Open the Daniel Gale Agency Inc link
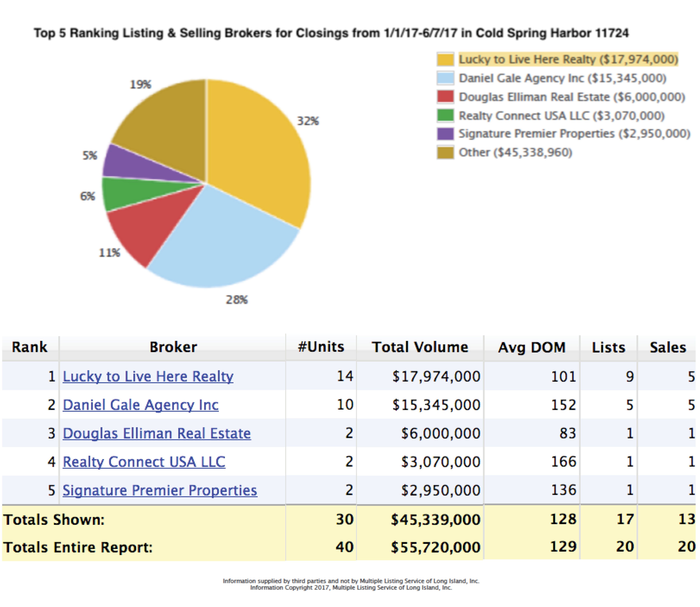Viewport: 700px width, 607px height. pos(140,405)
